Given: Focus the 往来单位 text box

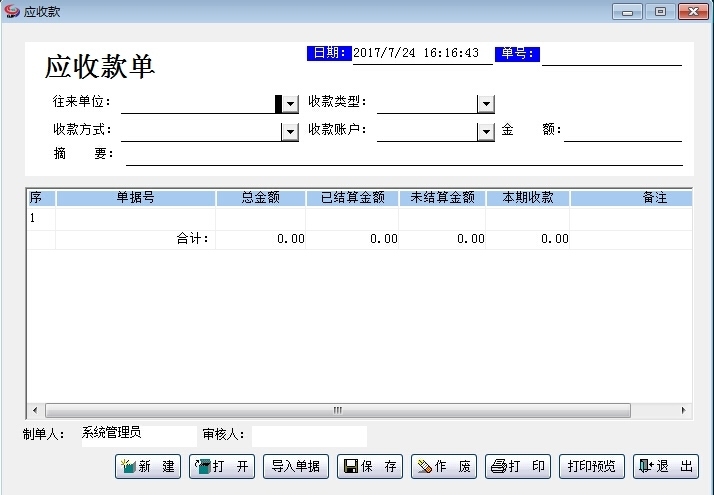Looking at the screenshot, I should [x=201, y=103].
